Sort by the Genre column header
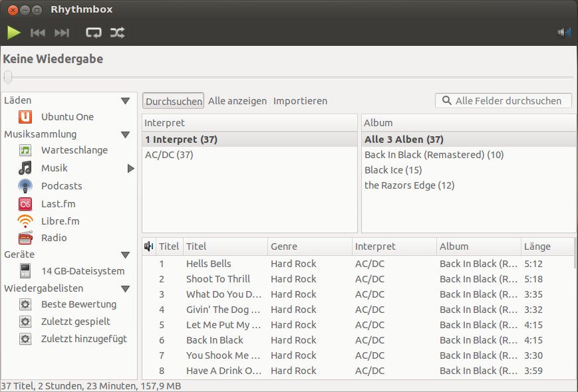The image size is (578, 392). click(310, 246)
